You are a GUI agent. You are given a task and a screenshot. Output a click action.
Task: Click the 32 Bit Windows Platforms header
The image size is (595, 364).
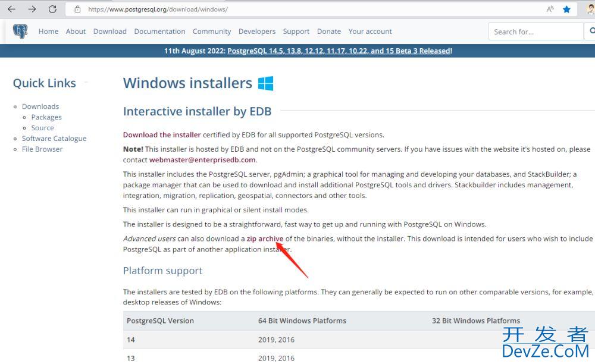pyautogui.click(x=476, y=321)
